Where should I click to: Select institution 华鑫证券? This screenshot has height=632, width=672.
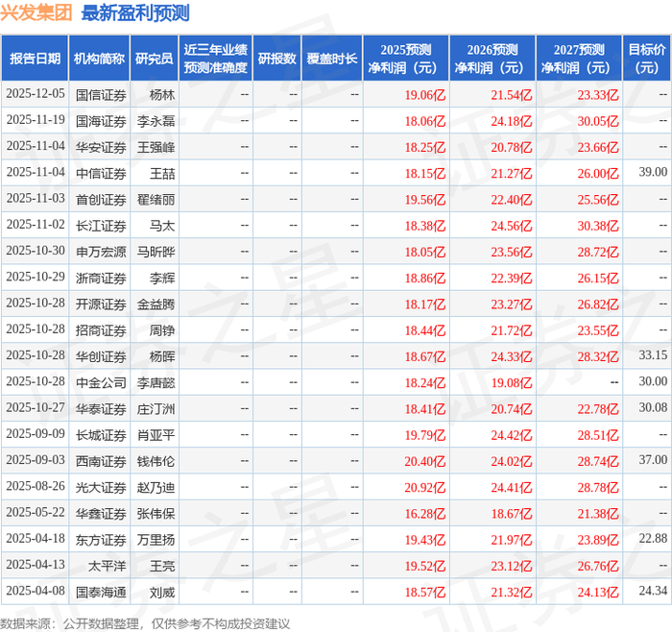coord(101,513)
